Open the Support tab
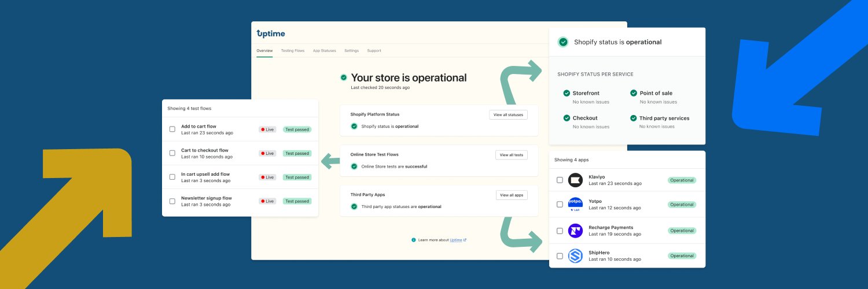The height and width of the screenshot is (289, 868). (374, 51)
